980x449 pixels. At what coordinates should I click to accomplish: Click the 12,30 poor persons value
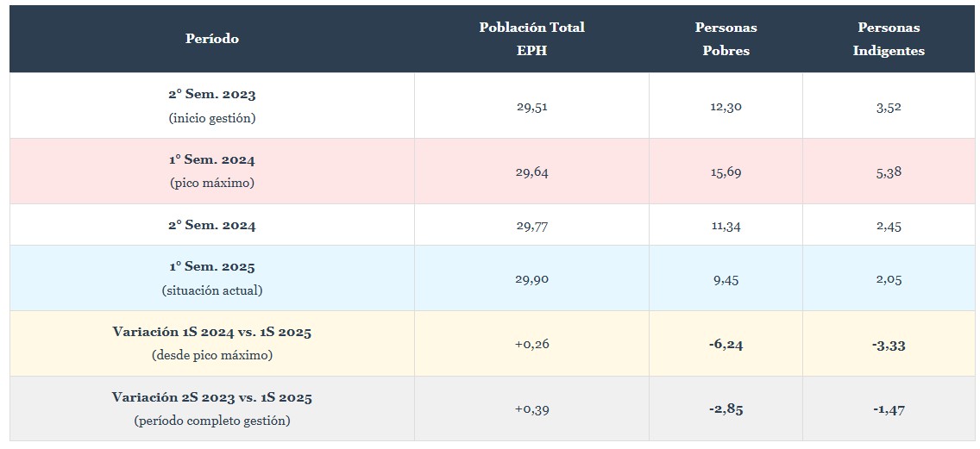pyautogui.click(x=726, y=107)
